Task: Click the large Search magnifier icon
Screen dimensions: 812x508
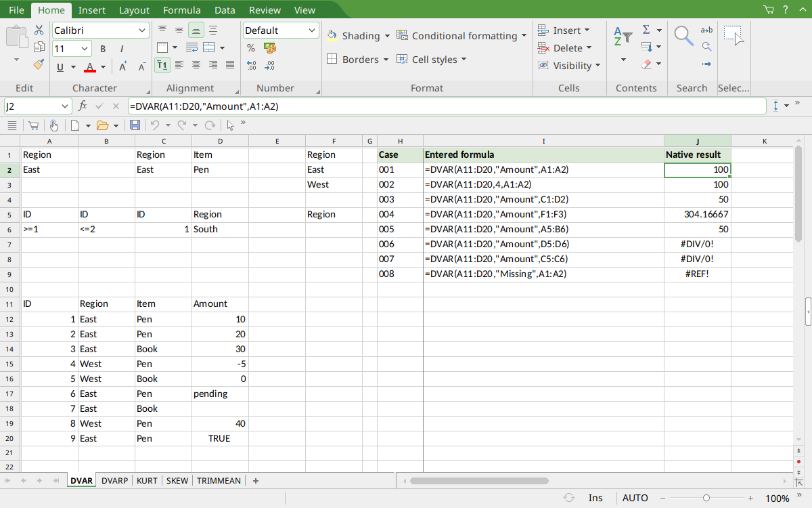Action: point(684,36)
